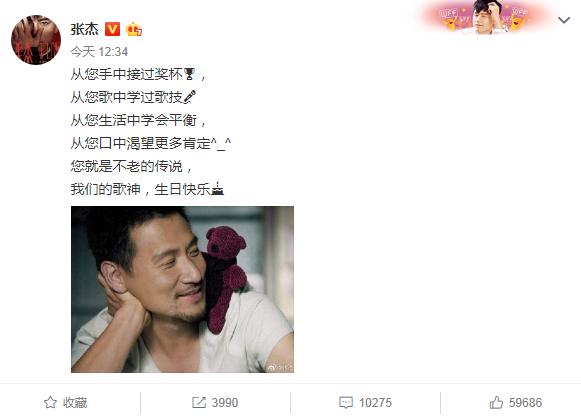The image size is (581, 420).
Task: Click the Weibo watermark on photo
Action: (x=280, y=368)
